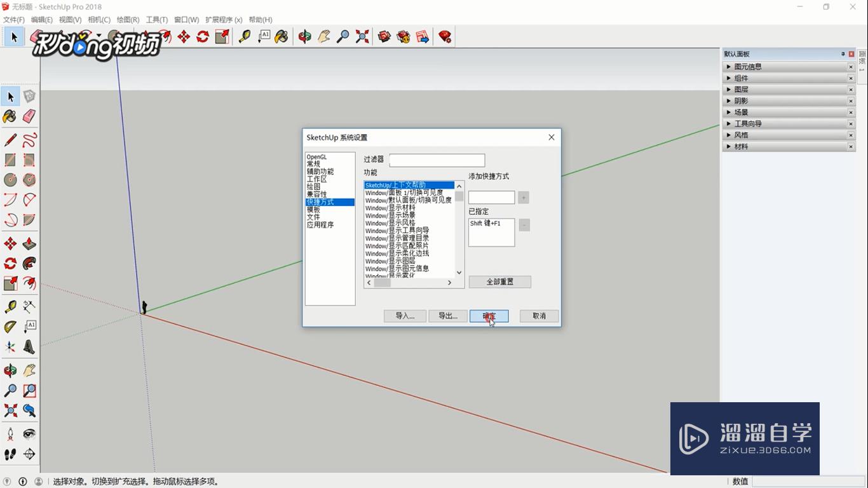
Task: Click the sign-in person status icon
Action: click(39, 482)
